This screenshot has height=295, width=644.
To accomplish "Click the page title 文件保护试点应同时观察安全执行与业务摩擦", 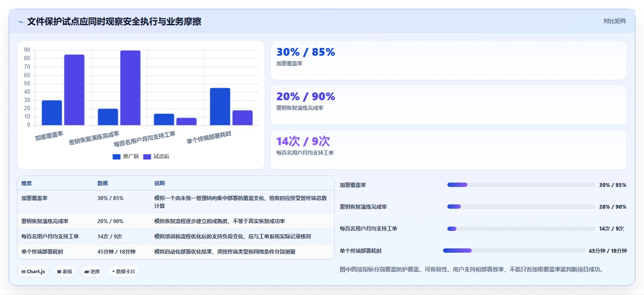I will [114, 22].
